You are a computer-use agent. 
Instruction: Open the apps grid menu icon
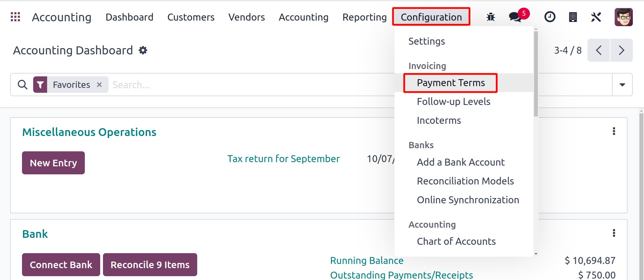tap(15, 17)
